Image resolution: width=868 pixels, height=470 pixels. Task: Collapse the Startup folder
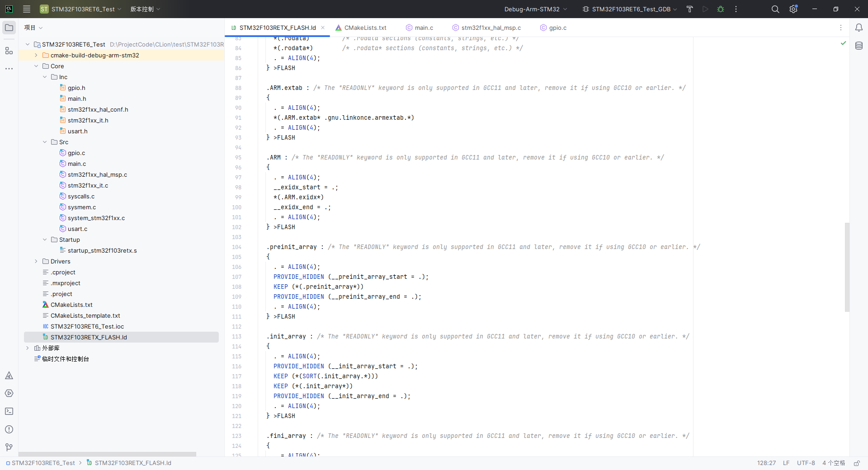tap(45, 240)
